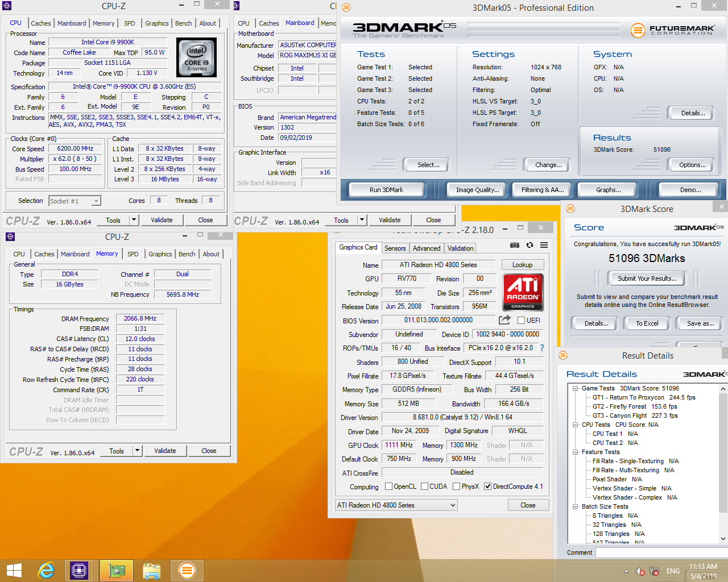Screen dimensions: 728x582
Task: Click the BIOS export share icon in GPU-Z
Action: click(504, 320)
